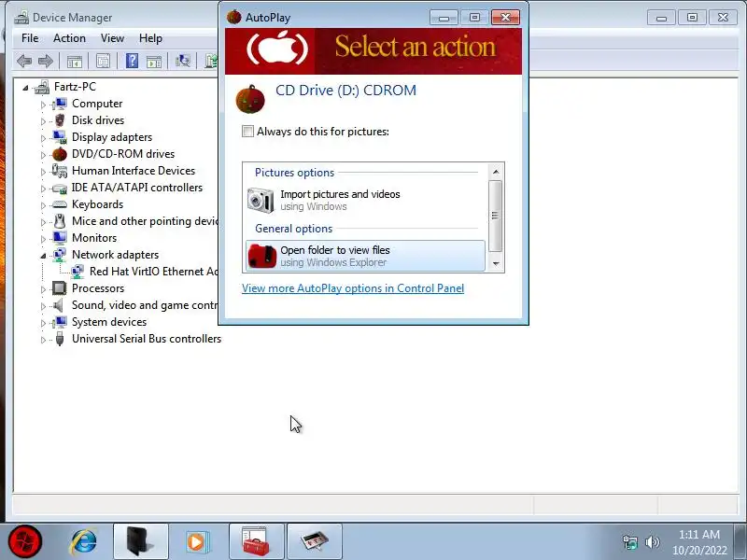Launch Internet Explorer from the taskbar
Viewport: 747px width, 560px height.
point(83,541)
